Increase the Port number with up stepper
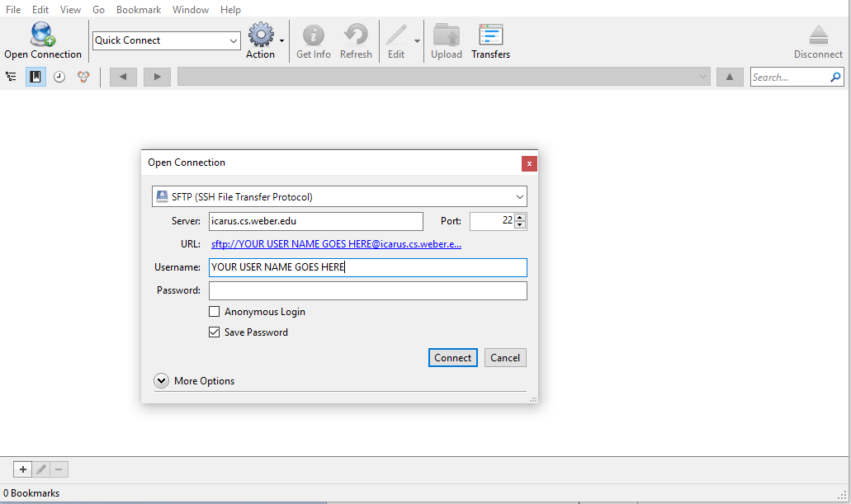The width and height of the screenshot is (851, 504). tap(520, 217)
